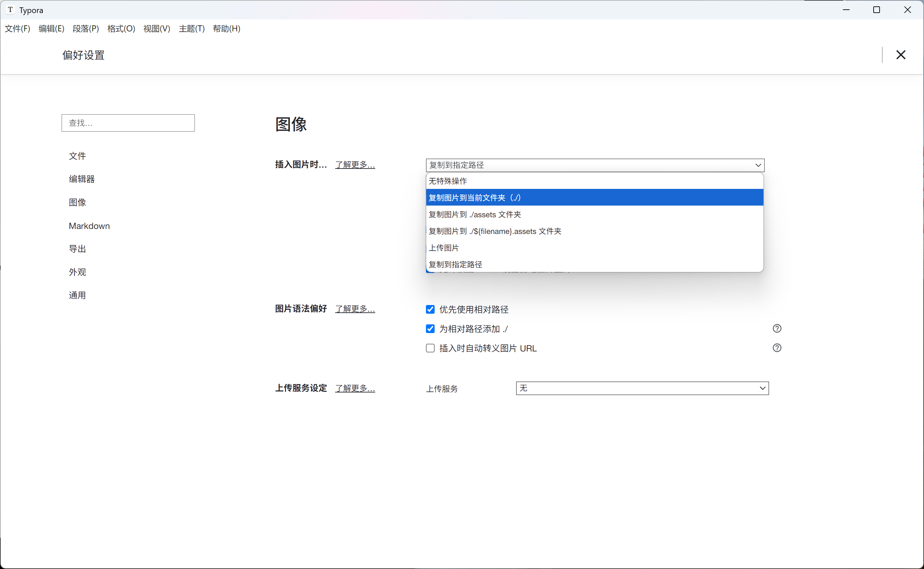Open 导出 preferences section

click(x=77, y=249)
